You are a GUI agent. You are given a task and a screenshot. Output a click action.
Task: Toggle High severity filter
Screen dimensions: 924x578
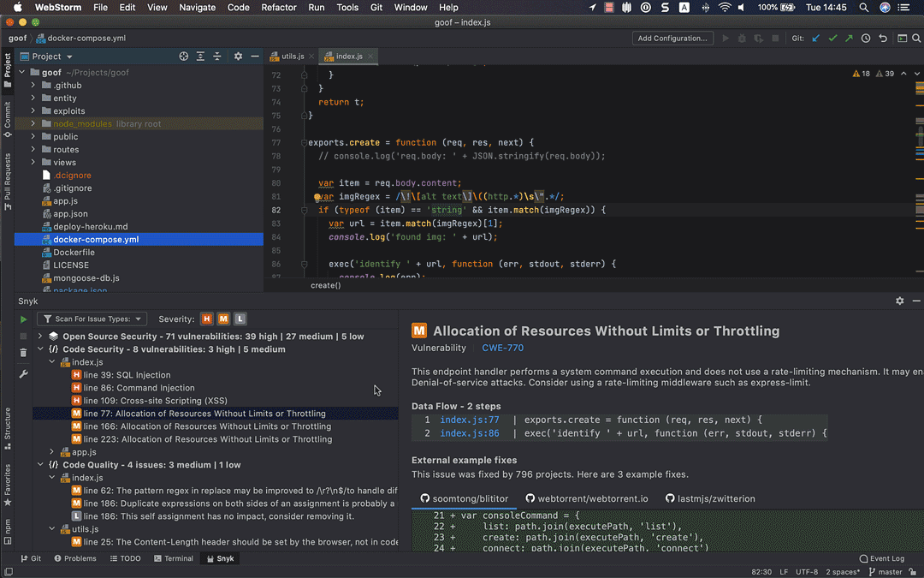tap(206, 319)
